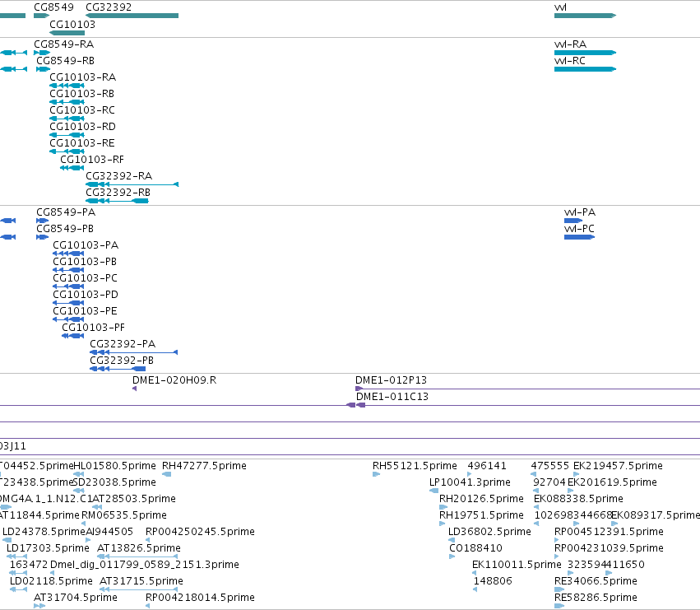Click the CG10103-RC transcript label
This screenshot has height=610, width=700.
82,110
